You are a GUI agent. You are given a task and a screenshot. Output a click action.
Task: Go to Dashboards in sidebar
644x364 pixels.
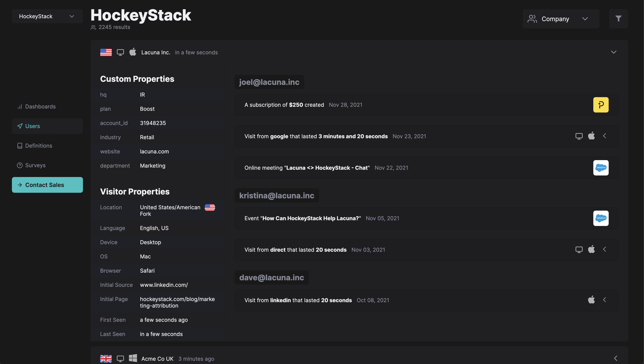47,107
